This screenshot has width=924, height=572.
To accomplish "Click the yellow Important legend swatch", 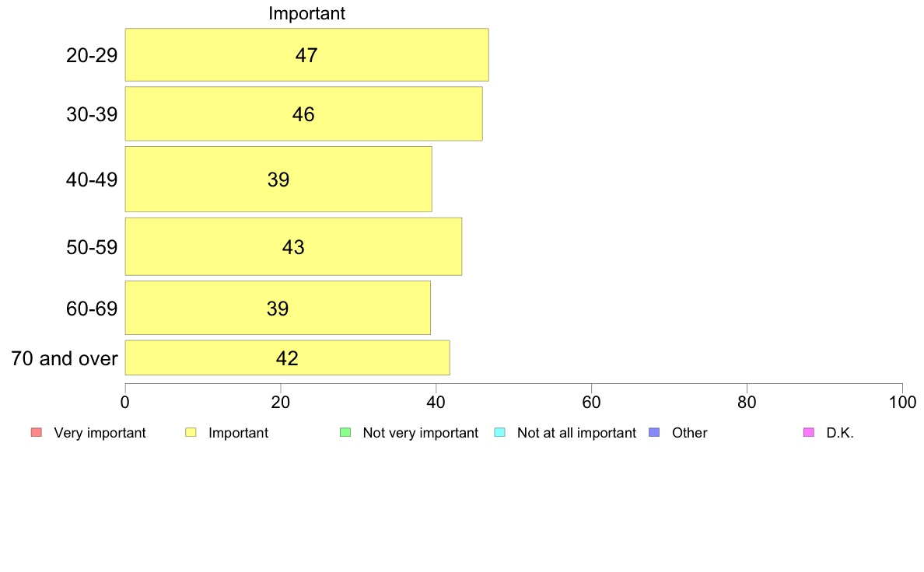I will [191, 432].
